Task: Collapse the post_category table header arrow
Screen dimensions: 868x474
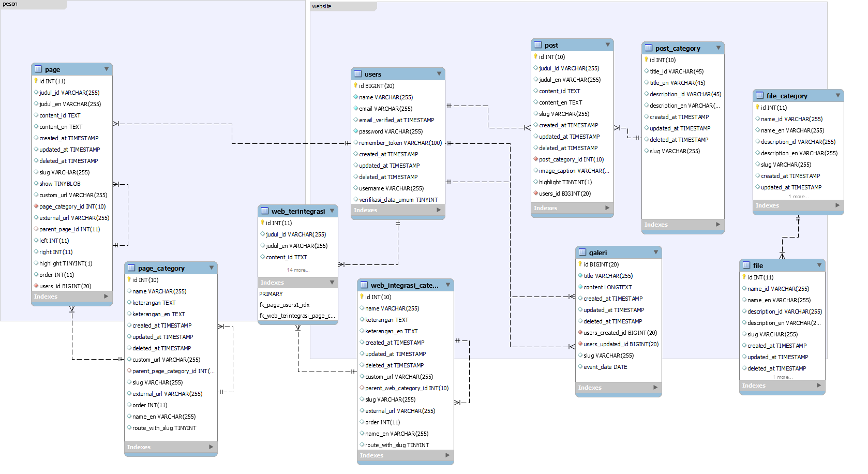Action: (718, 48)
